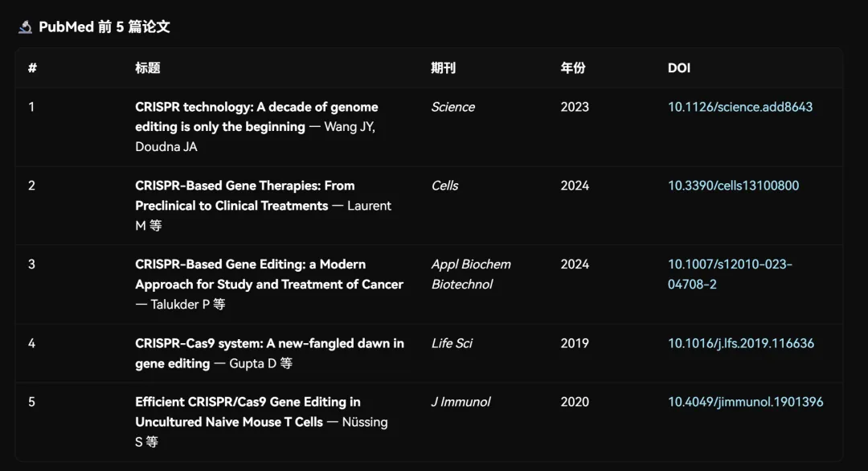
Task: Click the J Immunol journal cell
Action: (x=461, y=402)
